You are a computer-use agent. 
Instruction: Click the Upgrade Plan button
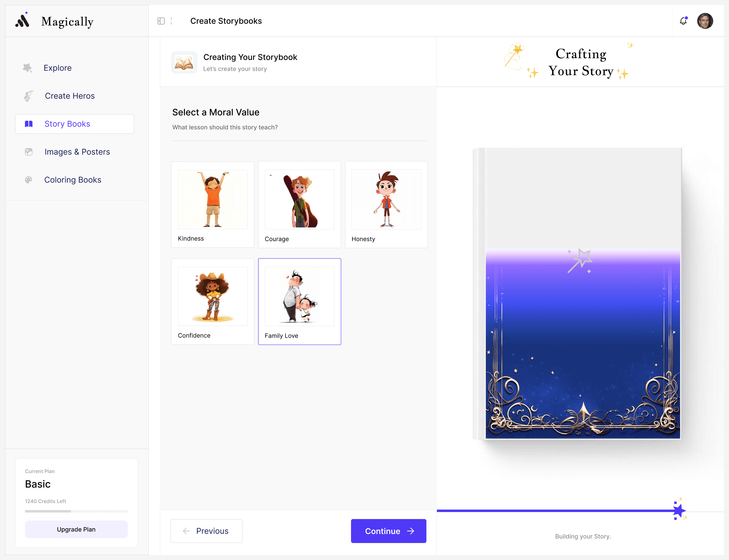[76, 529]
